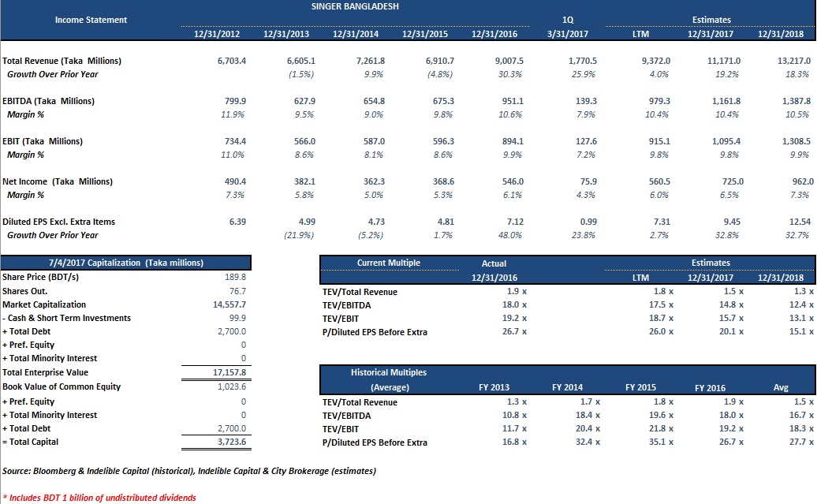
Task: Select the FY 2013 column header
Action: 494,388
